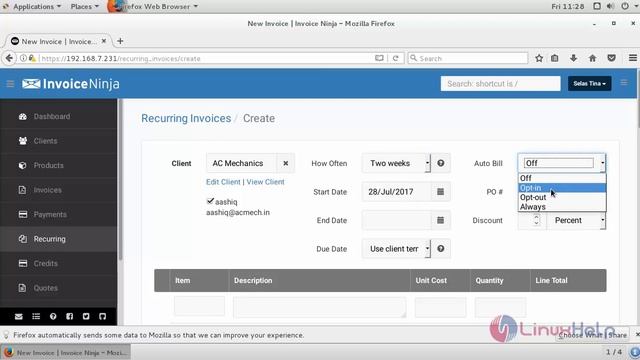Open the Products sidebar item
640x360 pixels.
58,166
